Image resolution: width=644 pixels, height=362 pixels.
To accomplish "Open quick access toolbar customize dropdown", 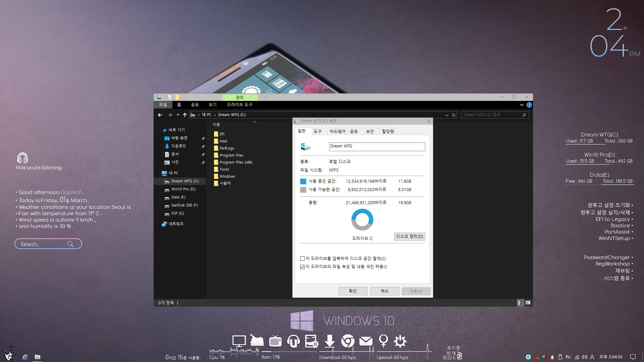I will [184, 98].
